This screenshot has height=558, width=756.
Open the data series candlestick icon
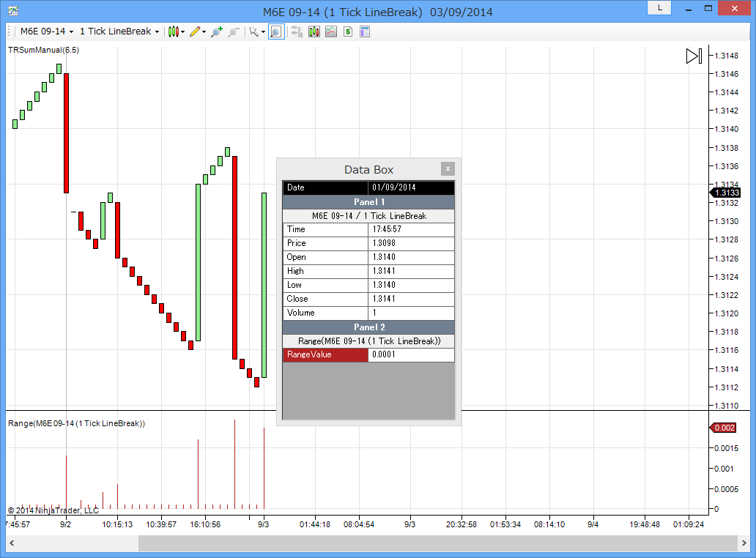(x=314, y=31)
